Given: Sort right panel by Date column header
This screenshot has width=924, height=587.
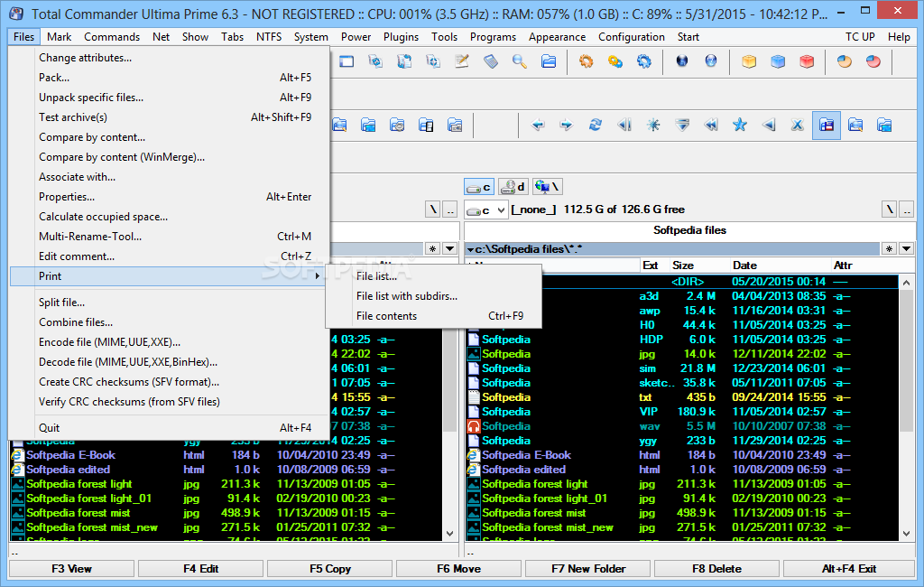Looking at the screenshot, I should click(780, 266).
